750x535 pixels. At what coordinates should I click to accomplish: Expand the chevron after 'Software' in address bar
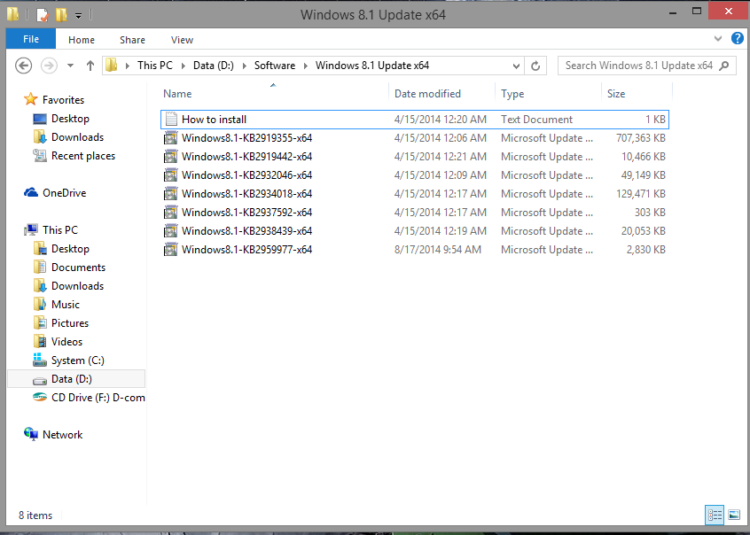point(306,66)
